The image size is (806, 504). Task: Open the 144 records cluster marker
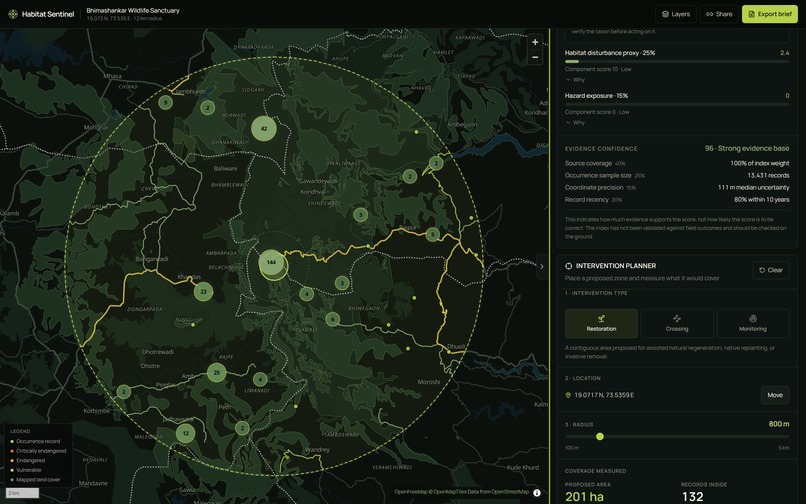click(271, 263)
